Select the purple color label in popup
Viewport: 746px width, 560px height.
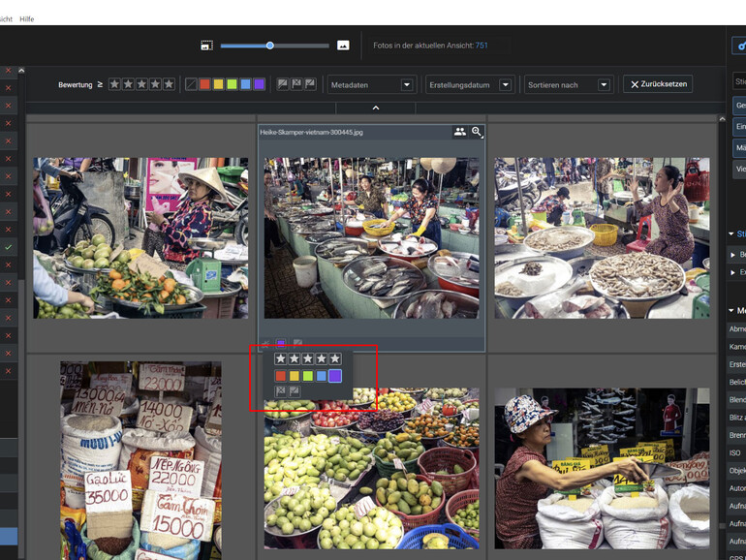(x=334, y=375)
